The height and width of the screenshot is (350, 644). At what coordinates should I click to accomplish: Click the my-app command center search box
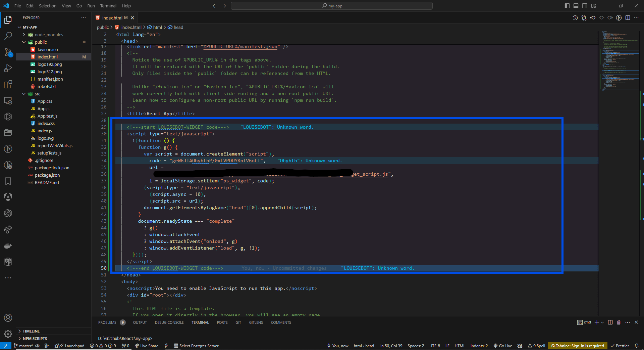coord(332,6)
